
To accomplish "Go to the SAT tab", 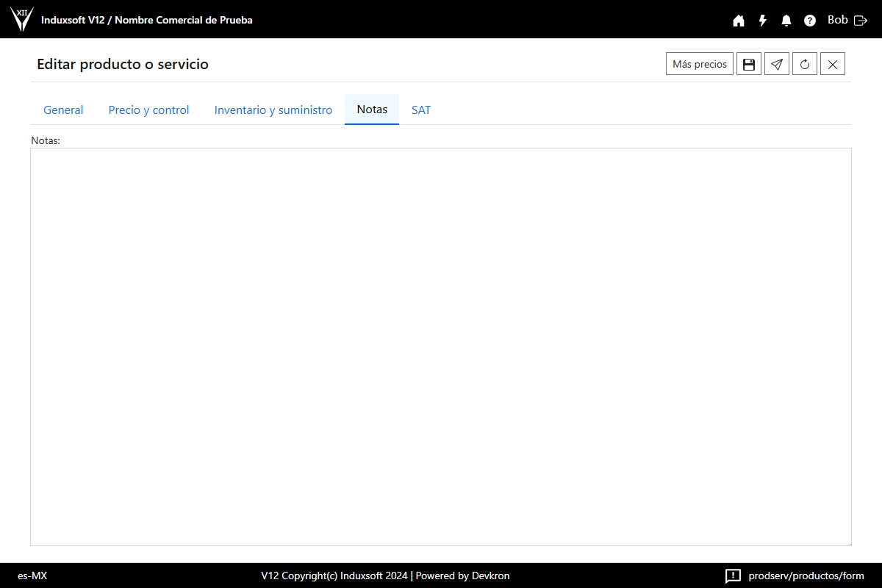I will (x=421, y=110).
